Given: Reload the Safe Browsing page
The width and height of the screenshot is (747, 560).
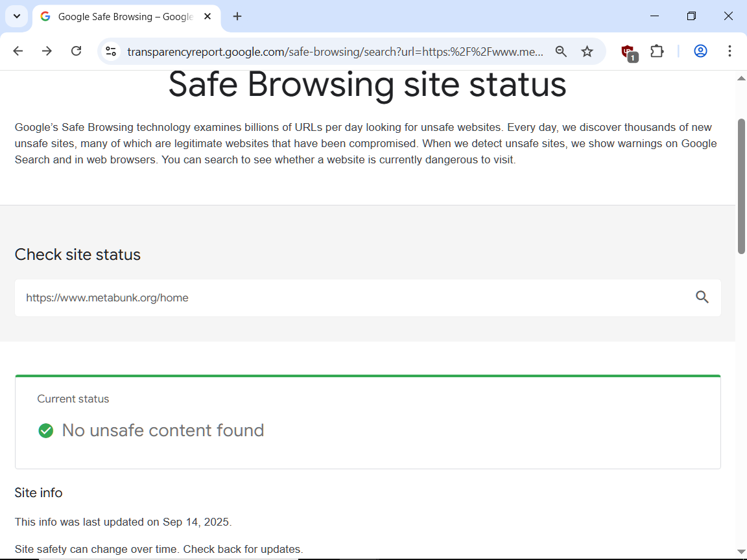Looking at the screenshot, I should point(76,51).
